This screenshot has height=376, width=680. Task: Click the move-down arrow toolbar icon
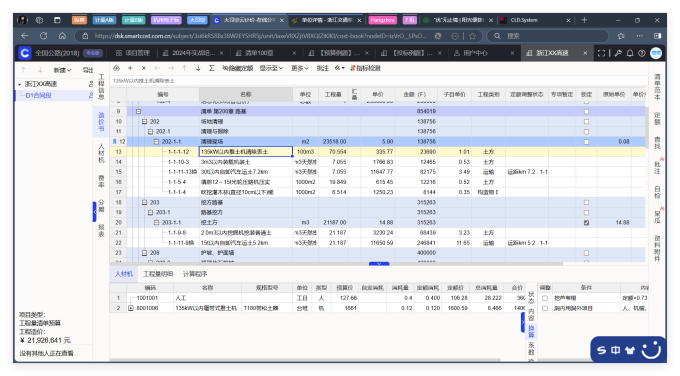pyautogui.click(x=198, y=68)
